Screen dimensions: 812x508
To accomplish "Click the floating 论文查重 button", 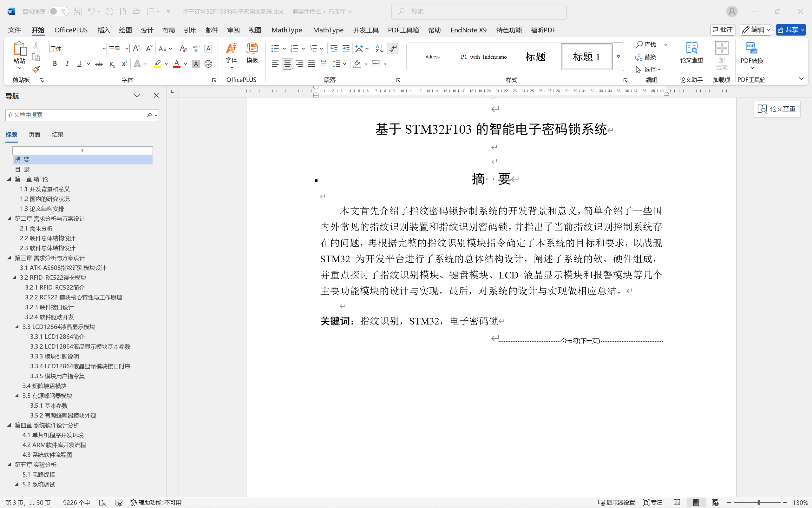I will 776,109.
